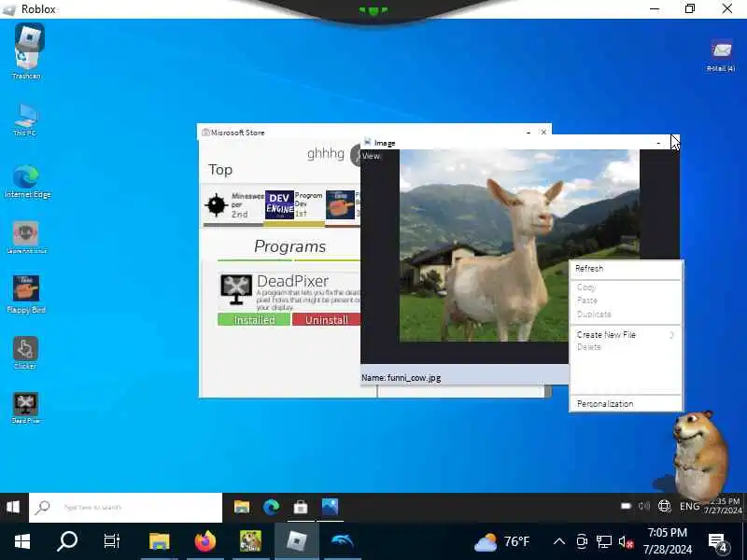This screenshot has height=560, width=747.
Task: Open host notification center with 4 badge
Action: (x=717, y=541)
